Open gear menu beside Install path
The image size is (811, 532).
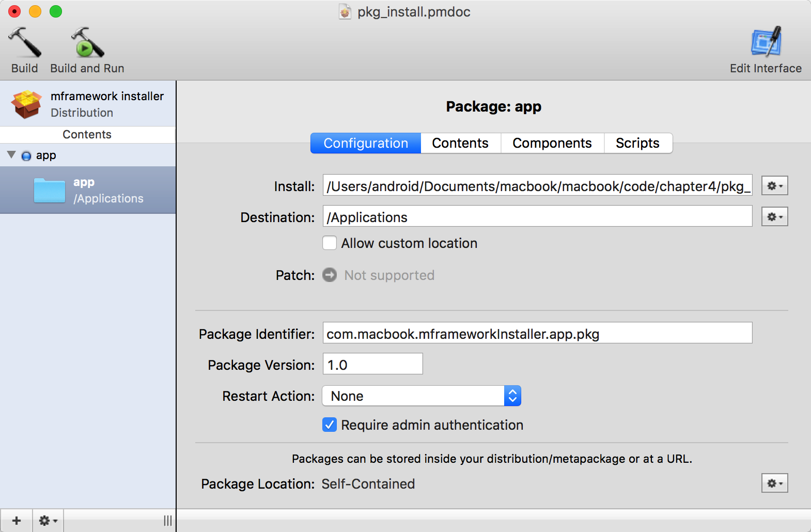(x=774, y=186)
